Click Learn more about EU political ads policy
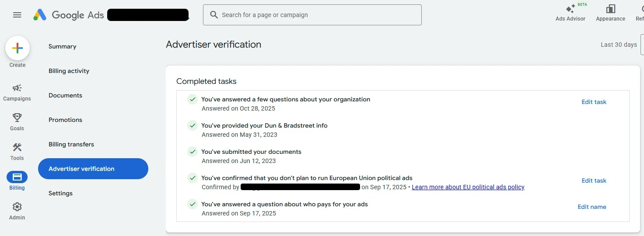The height and width of the screenshot is (236, 644). point(468,187)
